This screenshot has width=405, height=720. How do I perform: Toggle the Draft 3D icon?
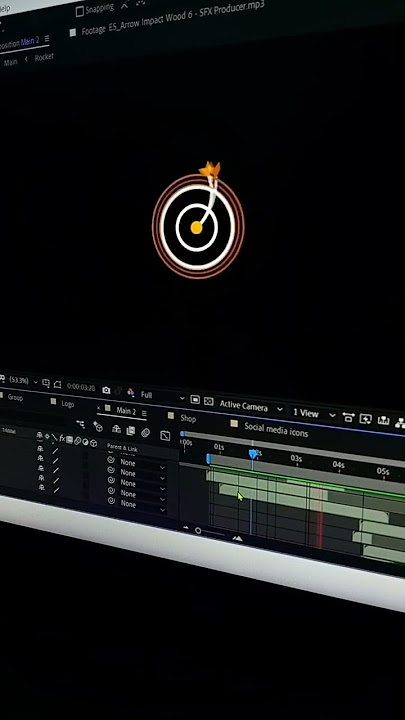(98, 427)
